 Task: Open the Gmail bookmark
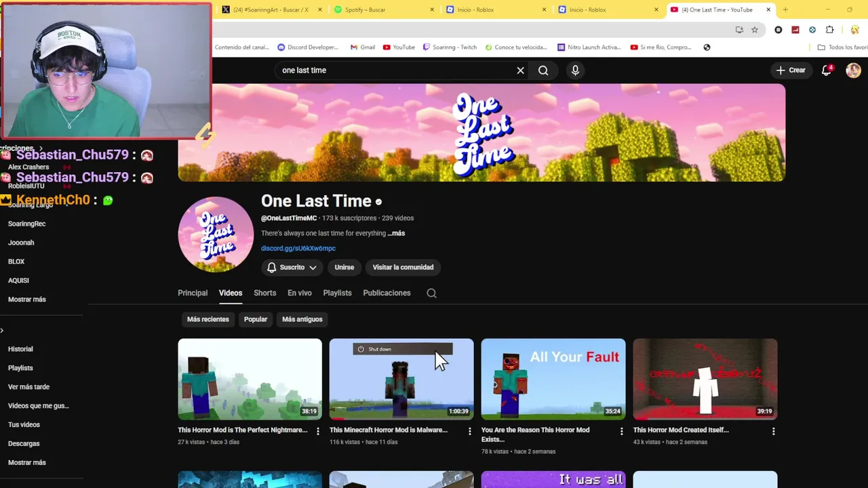pos(363,47)
